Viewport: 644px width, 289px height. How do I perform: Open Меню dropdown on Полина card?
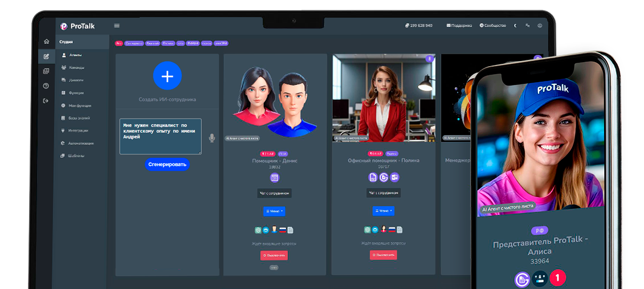pyautogui.click(x=384, y=210)
